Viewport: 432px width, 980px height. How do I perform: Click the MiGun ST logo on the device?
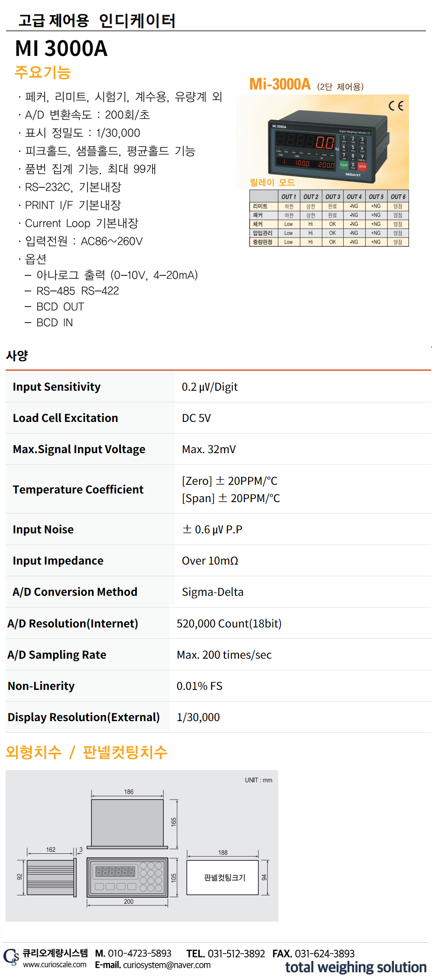(x=353, y=175)
